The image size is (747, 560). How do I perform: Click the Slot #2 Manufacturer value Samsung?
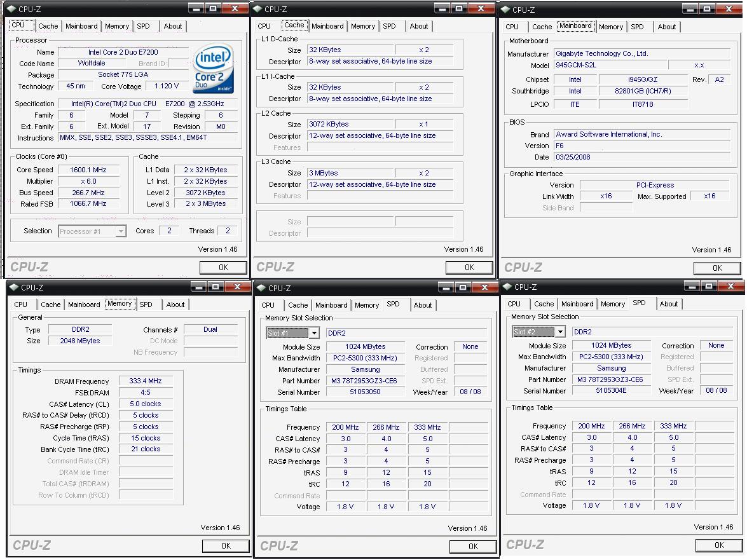tap(611, 368)
